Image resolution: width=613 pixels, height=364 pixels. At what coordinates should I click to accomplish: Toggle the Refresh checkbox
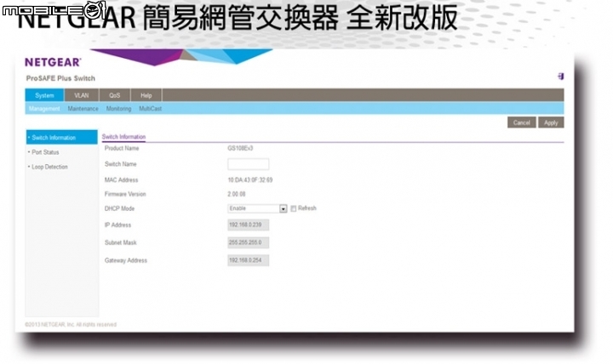pos(294,209)
